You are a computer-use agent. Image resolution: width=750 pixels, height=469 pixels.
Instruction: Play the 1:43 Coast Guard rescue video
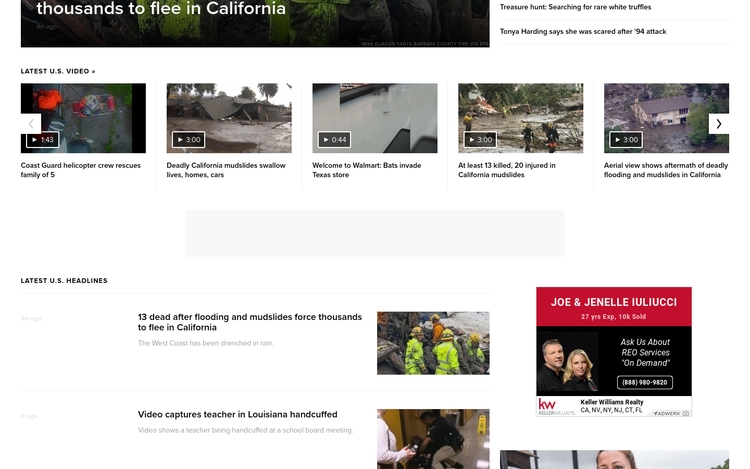(43, 140)
